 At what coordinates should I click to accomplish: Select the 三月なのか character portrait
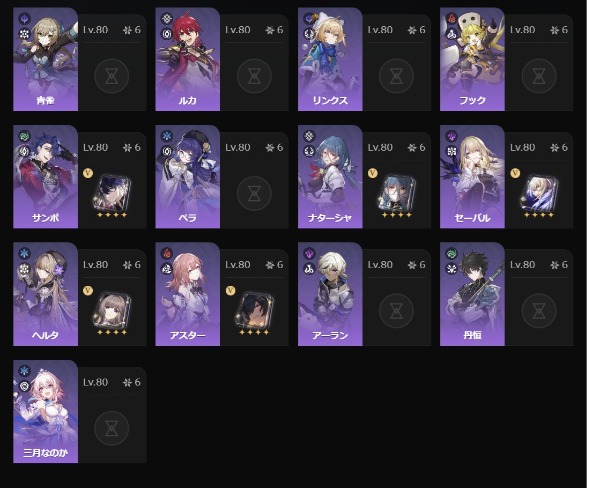pos(46,412)
